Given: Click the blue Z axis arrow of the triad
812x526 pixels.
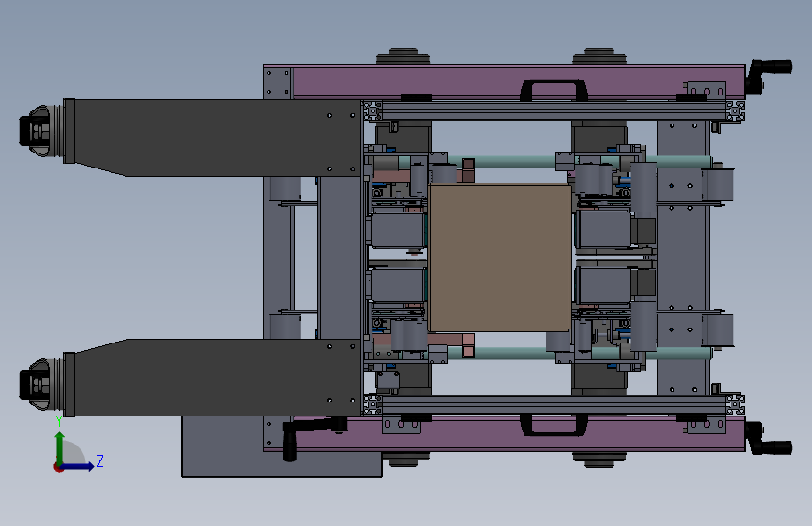Looking at the screenshot, I should pos(78,466).
